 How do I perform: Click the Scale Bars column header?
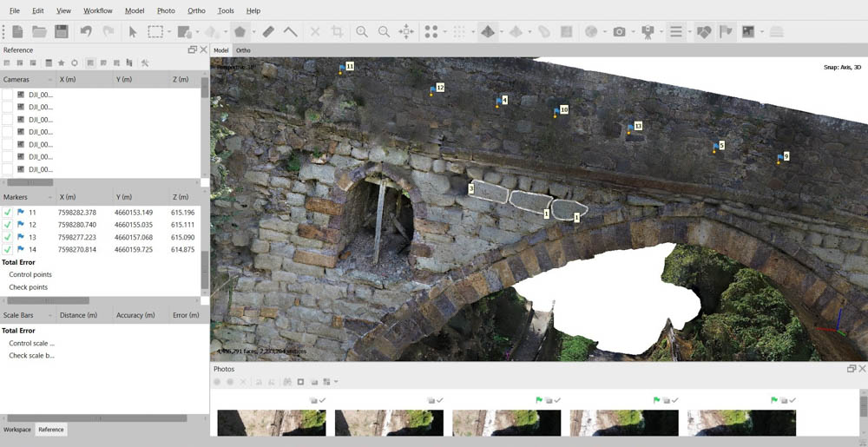(28, 315)
